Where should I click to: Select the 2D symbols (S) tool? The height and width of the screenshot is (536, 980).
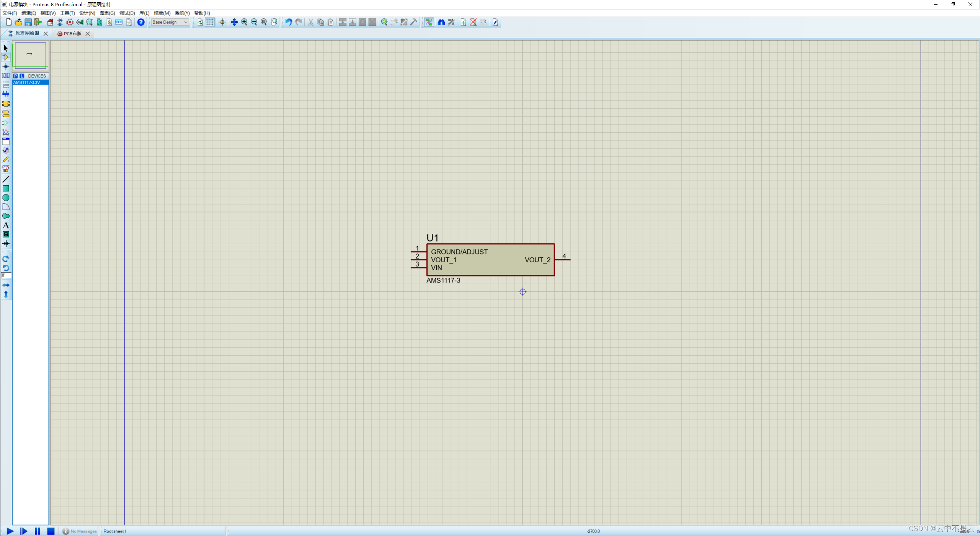6,234
